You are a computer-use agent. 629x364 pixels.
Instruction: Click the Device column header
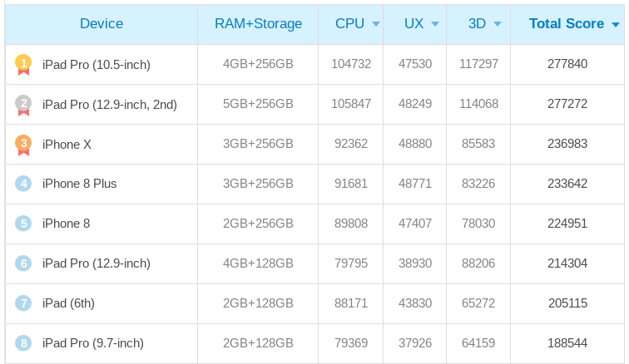(x=102, y=23)
